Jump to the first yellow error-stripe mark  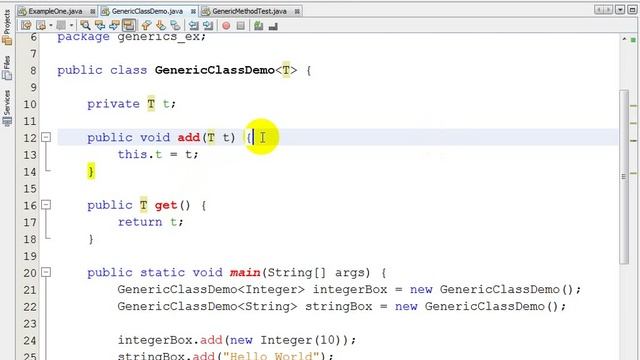(633, 106)
